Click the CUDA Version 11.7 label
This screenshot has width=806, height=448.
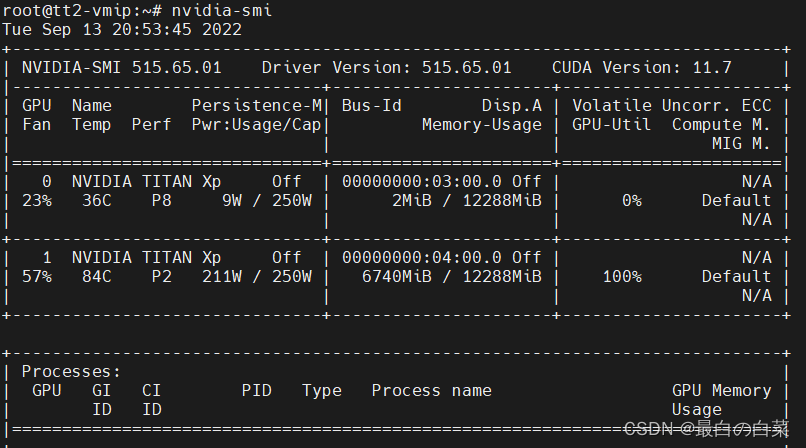click(641, 67)
